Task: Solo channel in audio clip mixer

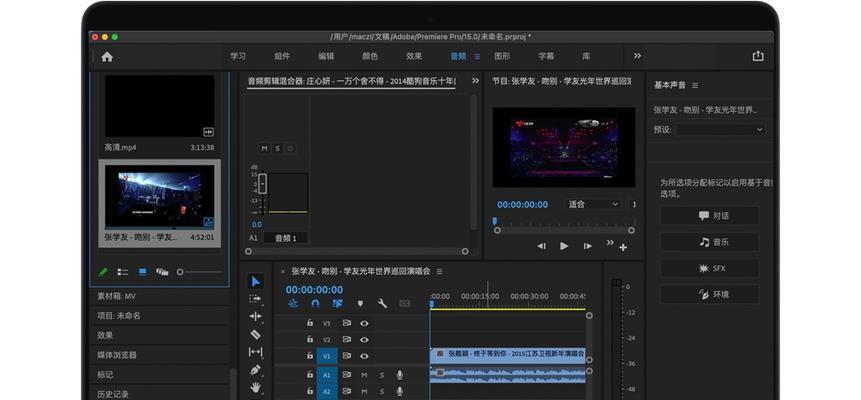Action: point(277,148)
